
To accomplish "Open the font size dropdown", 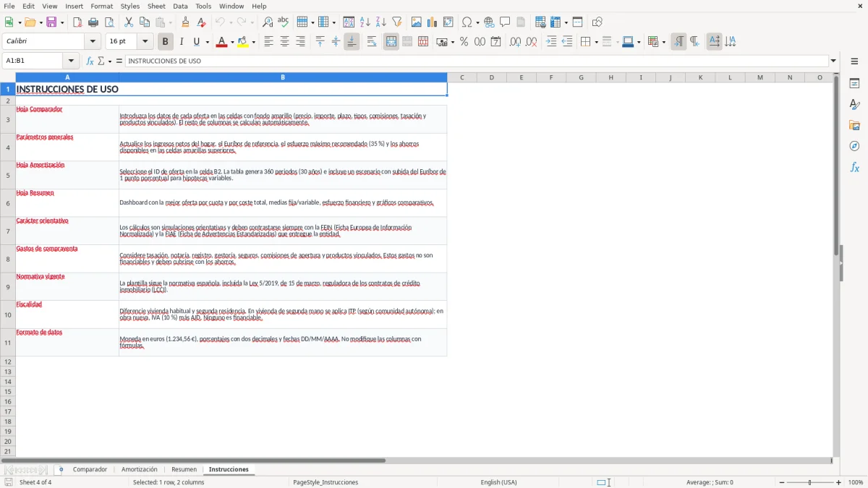I will point(145,42).
